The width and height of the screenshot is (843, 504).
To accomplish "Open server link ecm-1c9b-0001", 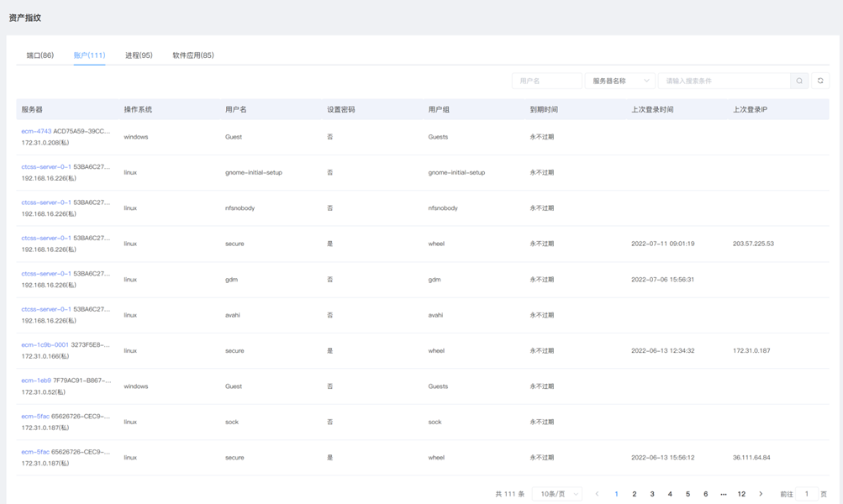I will 45,345.
